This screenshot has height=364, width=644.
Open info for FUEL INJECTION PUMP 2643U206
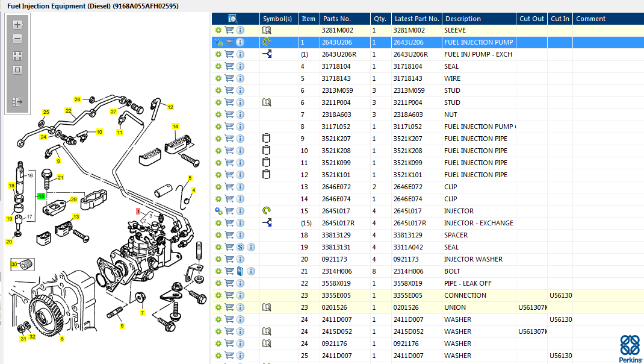tap(240, 42)
